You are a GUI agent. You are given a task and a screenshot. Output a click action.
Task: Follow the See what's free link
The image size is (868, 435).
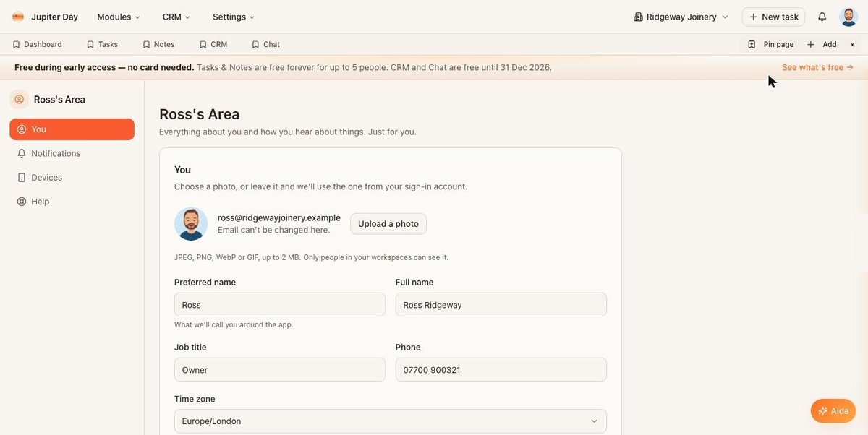coord(817,67)
